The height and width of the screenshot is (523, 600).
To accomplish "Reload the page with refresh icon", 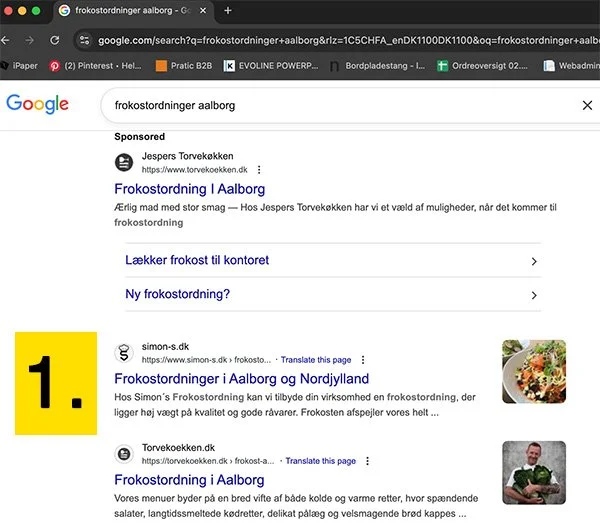I will point(55,40).
